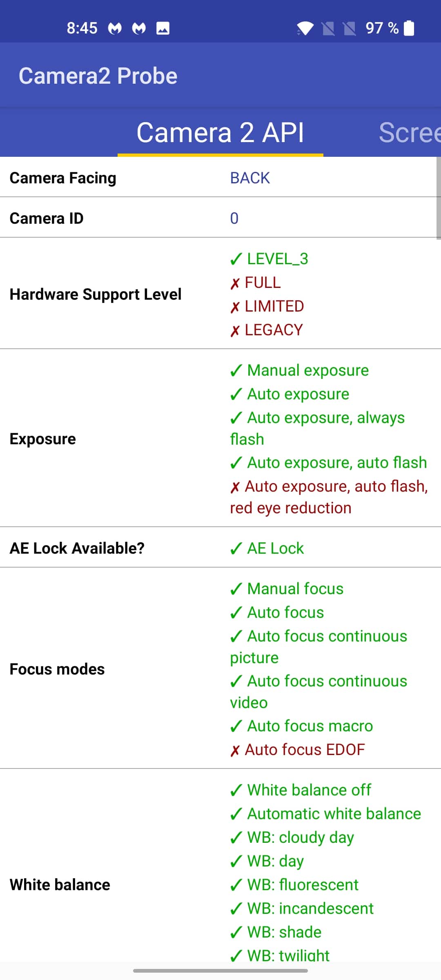Tap the image notification icon

[163, 28]
